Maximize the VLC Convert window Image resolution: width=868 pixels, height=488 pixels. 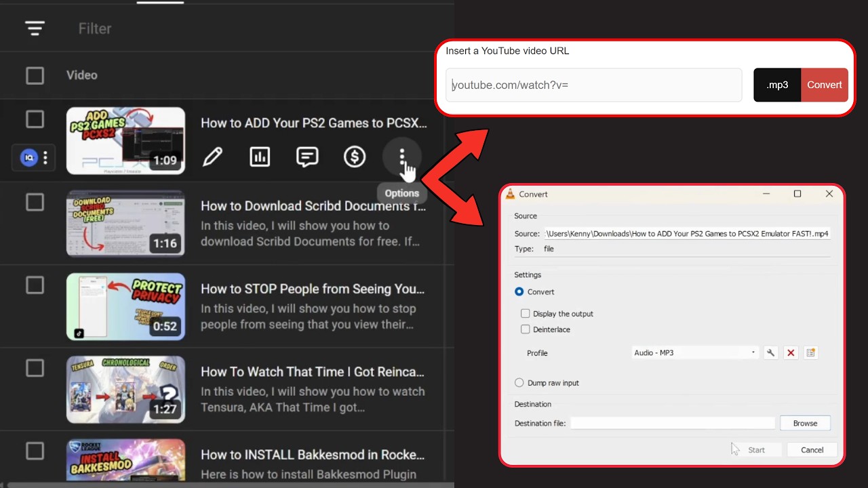797,194
